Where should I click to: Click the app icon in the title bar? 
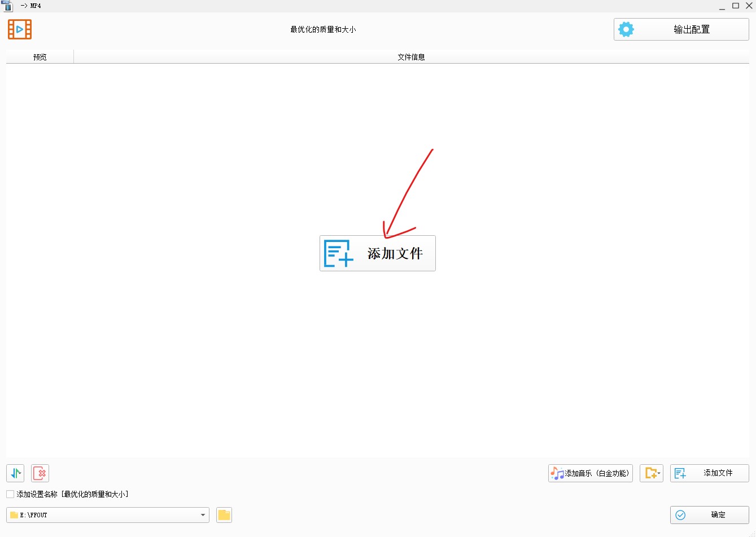click(7, 6)
